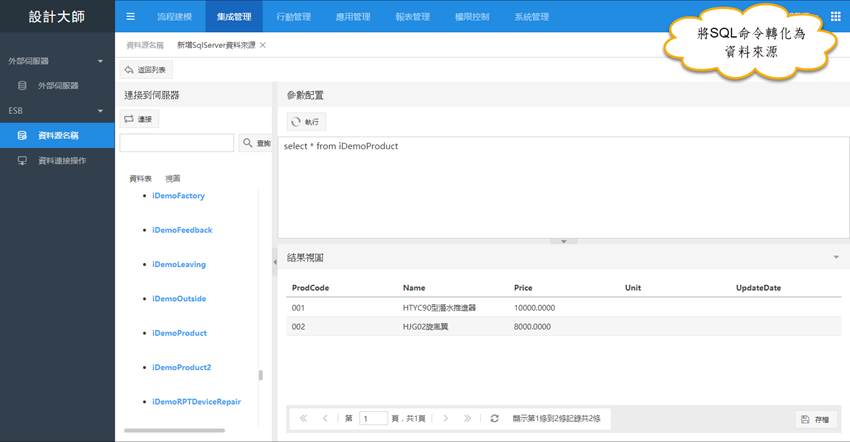Save with the 存檔 button
The width and height of the screenshot is (850, 442).
(x=816, y=419)
